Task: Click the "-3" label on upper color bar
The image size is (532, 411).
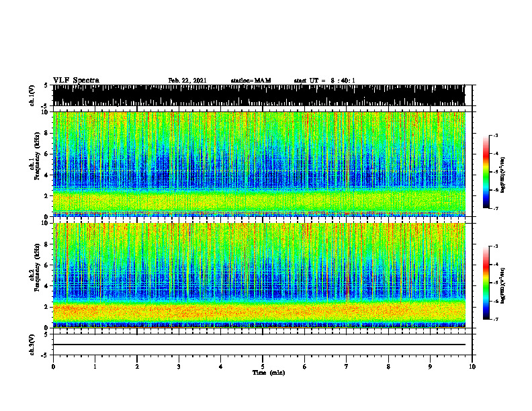Action: coord(496,135)
